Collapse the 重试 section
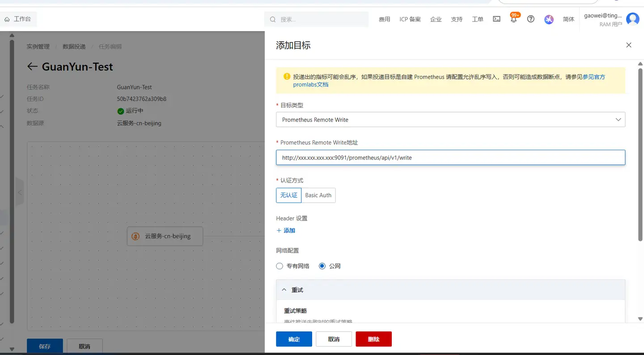Screen dimensions: 644x355 coord(284,290)
